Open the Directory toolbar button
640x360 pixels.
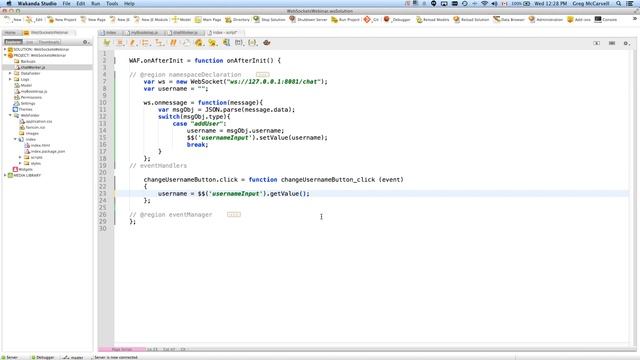237,20
